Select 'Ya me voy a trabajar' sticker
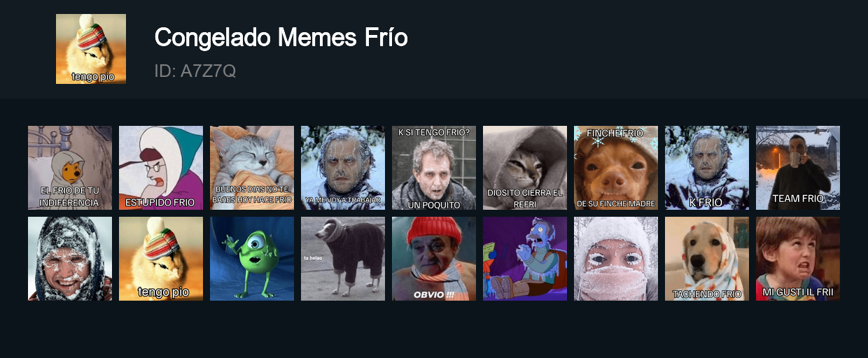This screenshot has width=868, height=358. pos(343,168)
